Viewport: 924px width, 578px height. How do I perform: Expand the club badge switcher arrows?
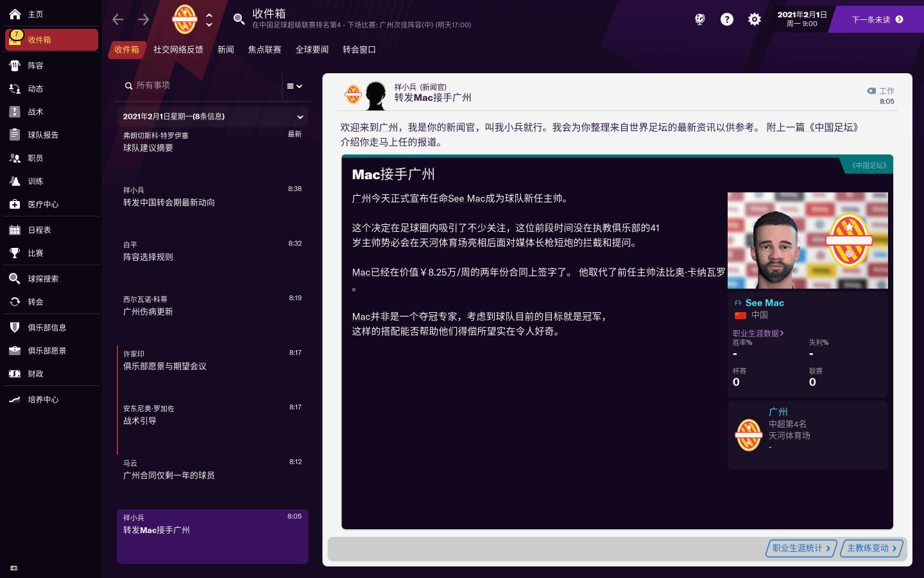pyautogui.click(x=209, y=19)
